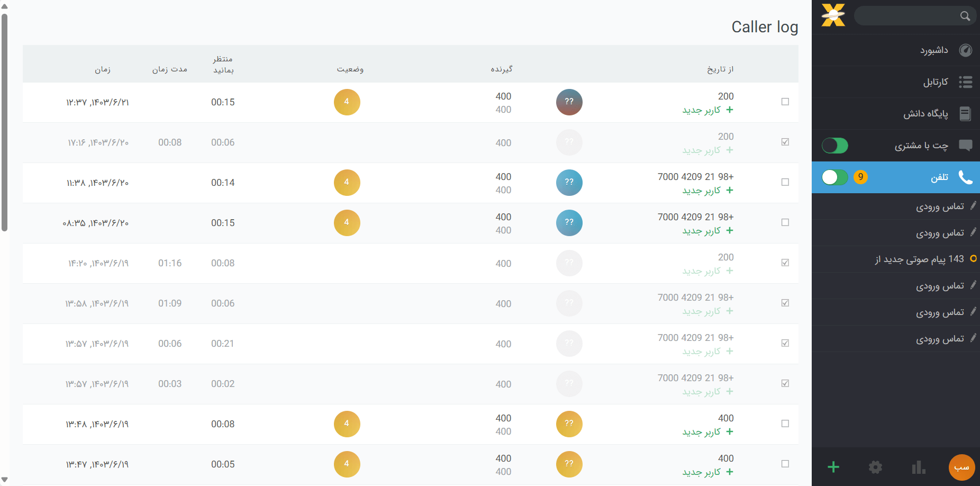This screenshot has height=486, width=980.
Task: Click the chat bubble icon چت با مشتری
Action: 966,146
